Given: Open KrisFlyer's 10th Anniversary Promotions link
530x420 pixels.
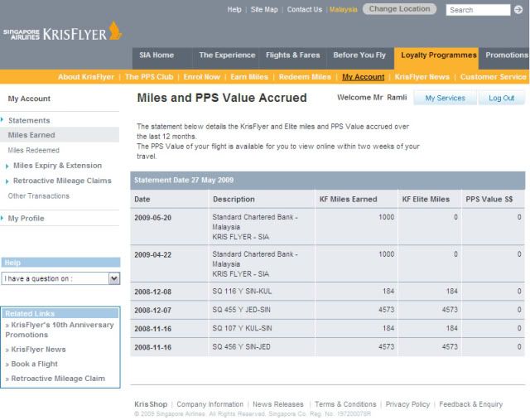Looking at the screenshot, I should 60,330.
